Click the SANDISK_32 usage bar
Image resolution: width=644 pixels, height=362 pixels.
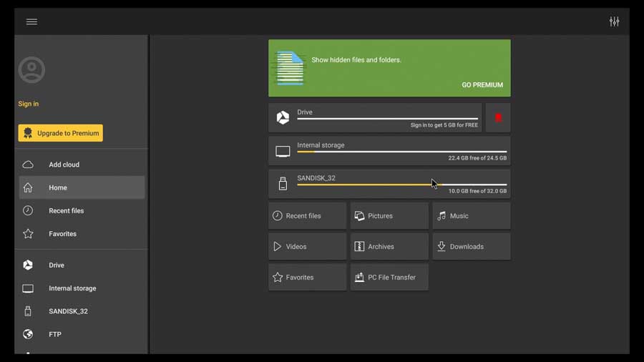pyautogui.click(x=401, y=185)
